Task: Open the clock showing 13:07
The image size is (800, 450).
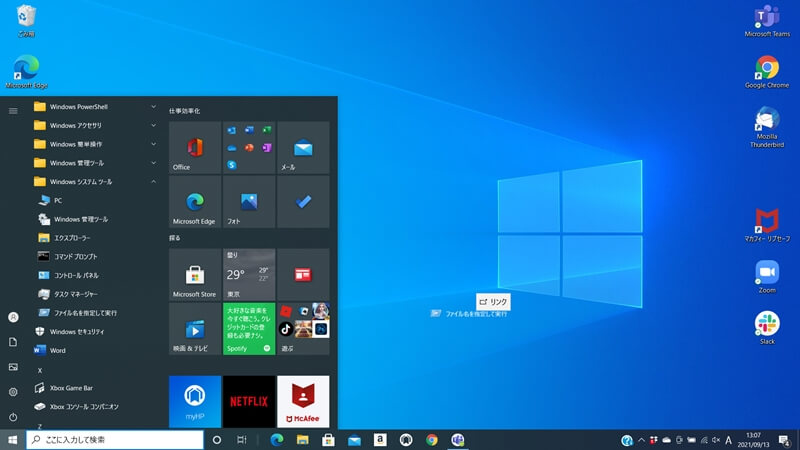Action: click(x=753, y=440)
